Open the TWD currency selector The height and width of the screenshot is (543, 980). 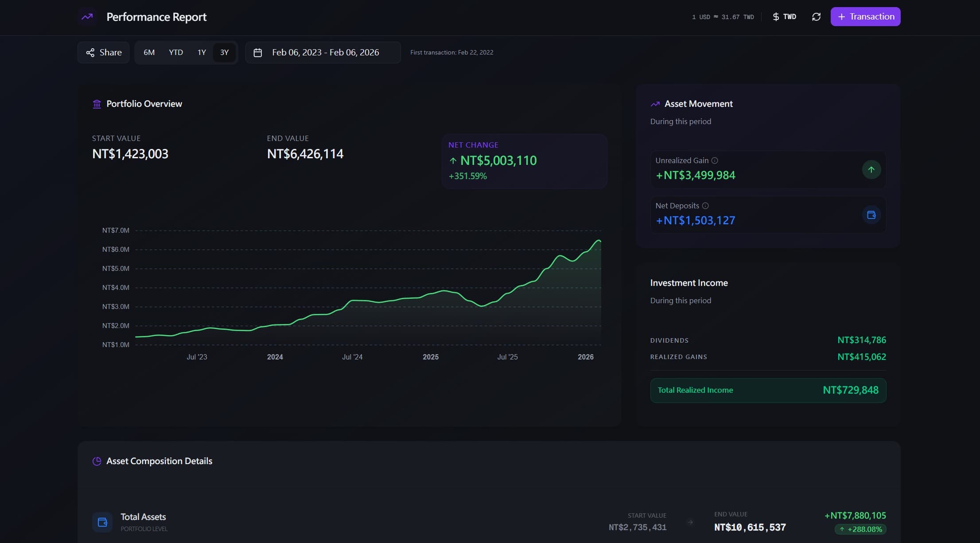point(785,17)
